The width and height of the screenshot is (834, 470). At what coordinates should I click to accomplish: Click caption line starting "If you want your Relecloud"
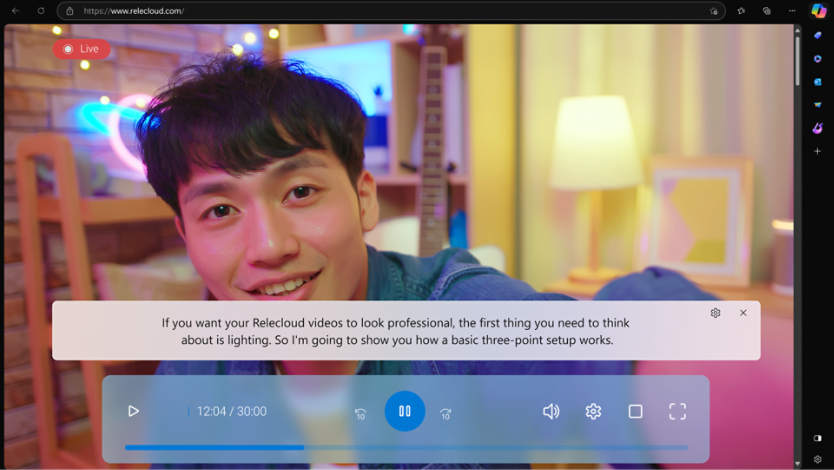pyautogui.click(x=395, y=323)
